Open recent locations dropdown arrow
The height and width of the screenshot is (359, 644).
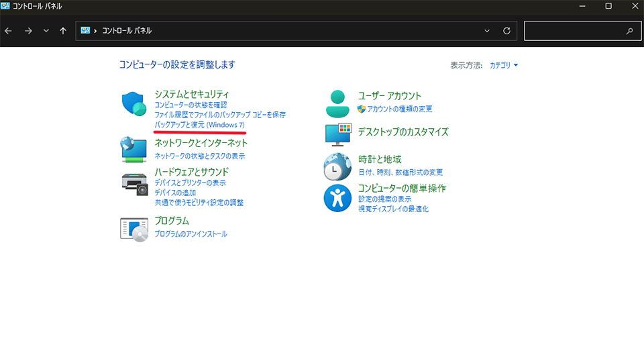pos(46,31)
